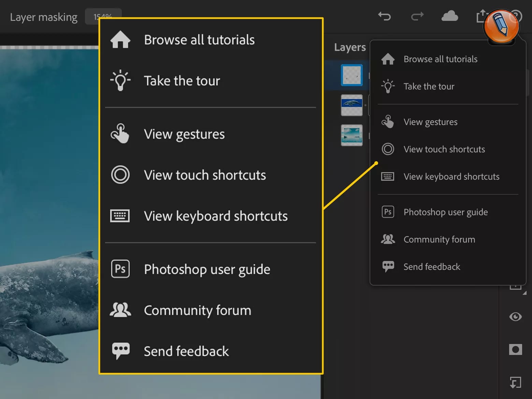The width and height of the screenshot is (532, 399).
Task: Select the top transparent layer thumbnail in Layers
Action: tap(352, 75)
